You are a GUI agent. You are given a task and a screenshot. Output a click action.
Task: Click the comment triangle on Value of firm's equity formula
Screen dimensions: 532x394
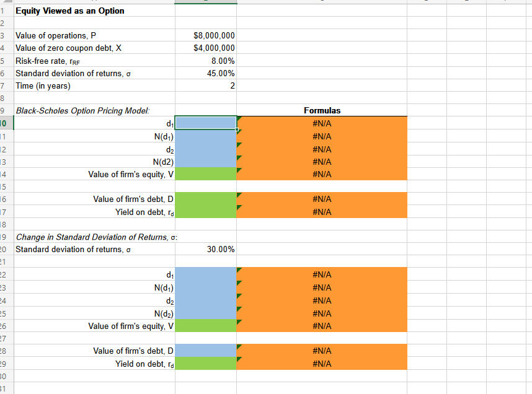point(239,170)
